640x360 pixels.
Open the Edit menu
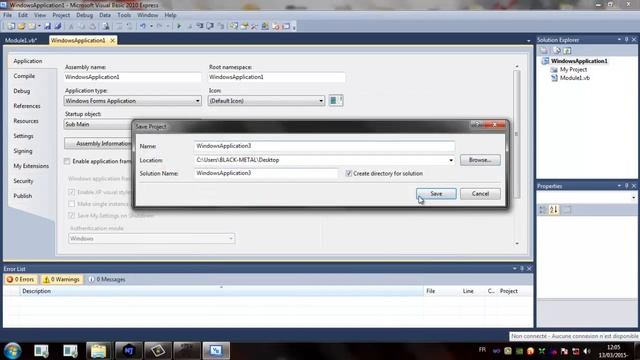click(x=23, y=15)
